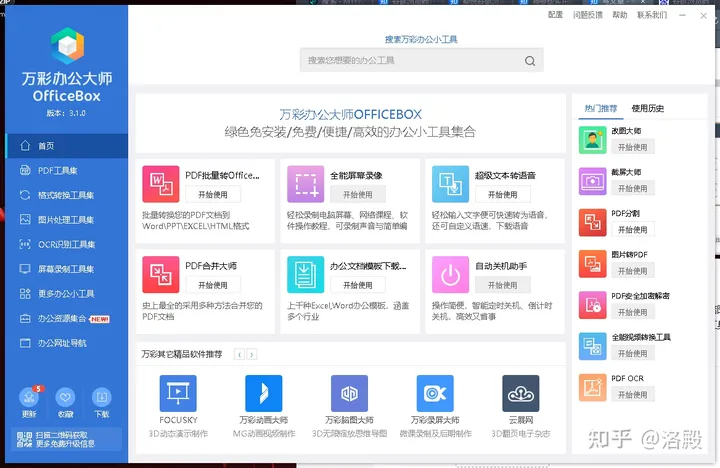Screen dimensions: 720x468
Task: Click 开始使用 for 截屏大师
Action: coord(633,188)
